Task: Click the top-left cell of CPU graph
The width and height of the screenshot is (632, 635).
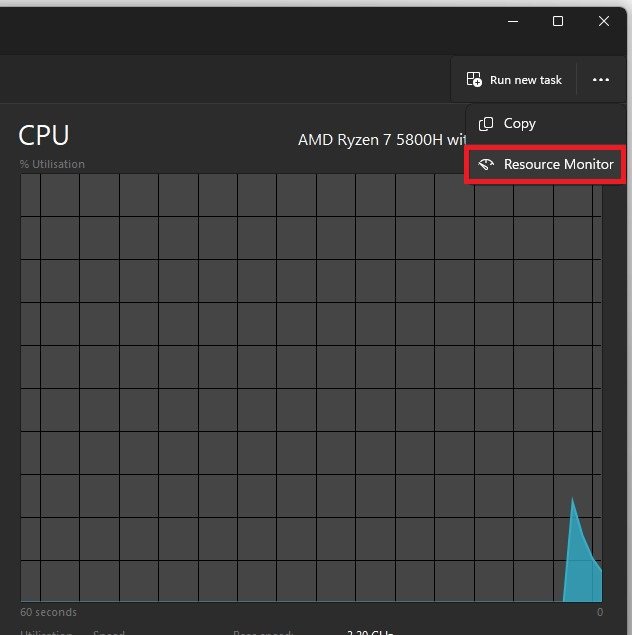Action: [30, 194]
